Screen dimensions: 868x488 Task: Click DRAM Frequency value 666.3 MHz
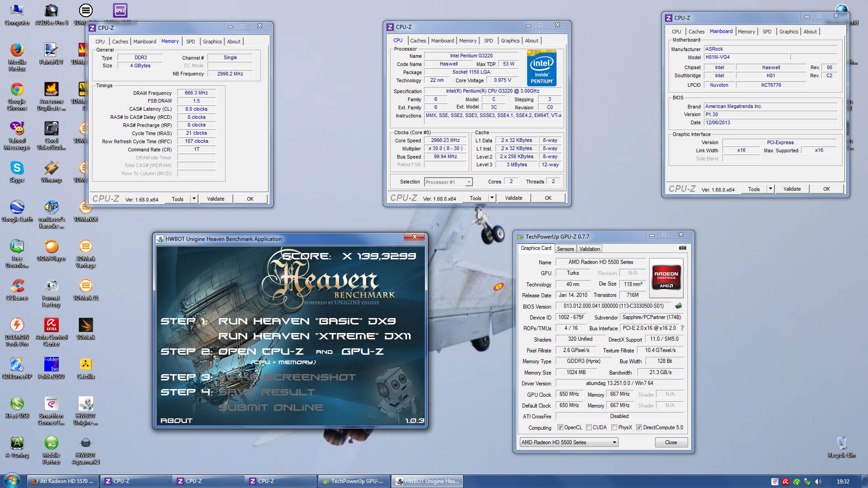pos(196,93)
